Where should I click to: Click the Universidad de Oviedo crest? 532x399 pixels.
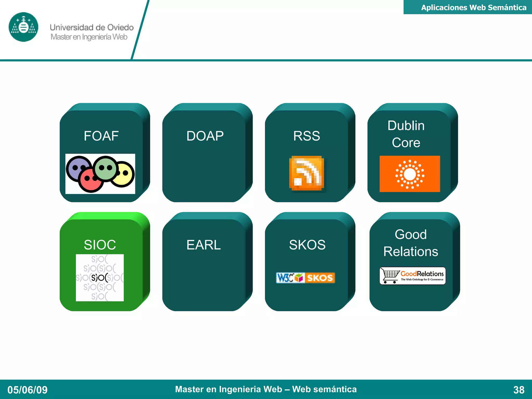[x=23, y=27]
